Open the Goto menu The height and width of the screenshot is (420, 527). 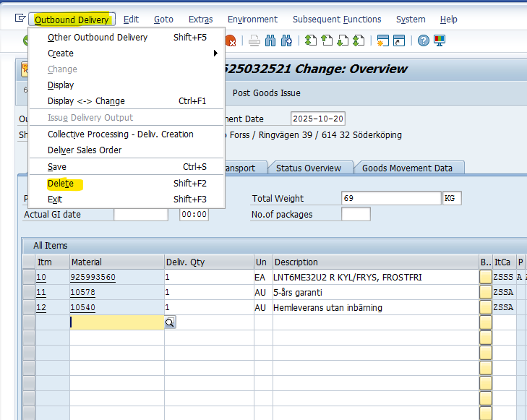click(x=163, y=20)
